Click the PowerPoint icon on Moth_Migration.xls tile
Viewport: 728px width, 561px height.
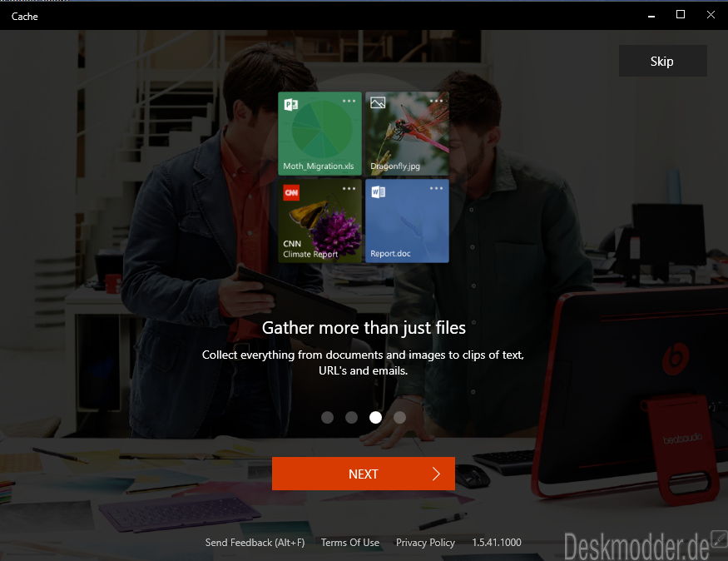291,104
